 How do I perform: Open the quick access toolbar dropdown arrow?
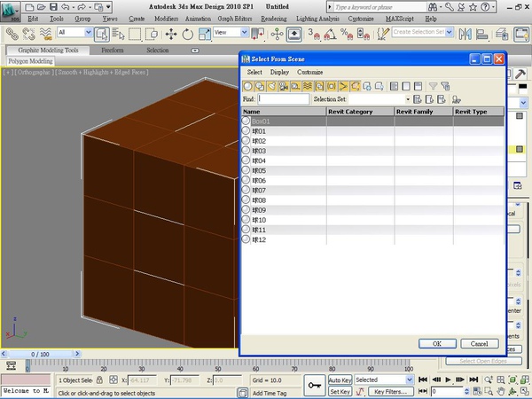point(108,6)
